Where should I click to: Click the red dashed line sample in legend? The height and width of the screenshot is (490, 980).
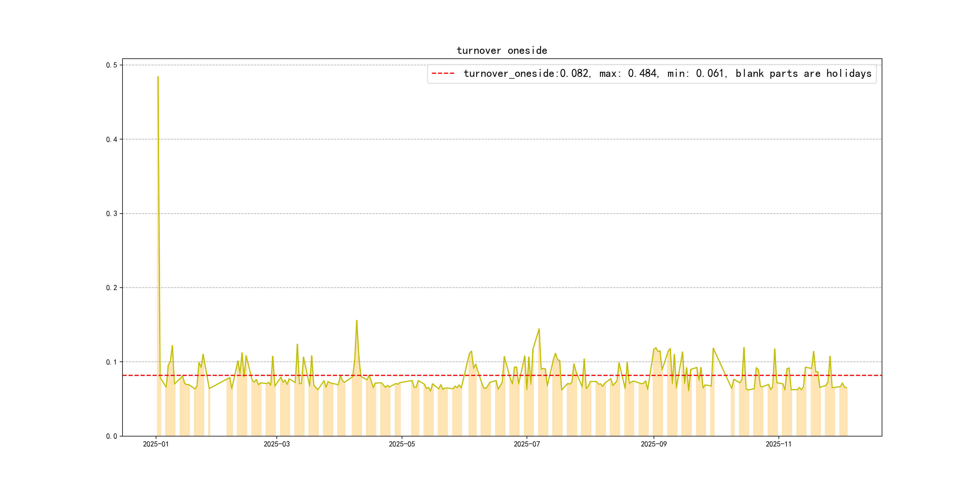point(443,73)
